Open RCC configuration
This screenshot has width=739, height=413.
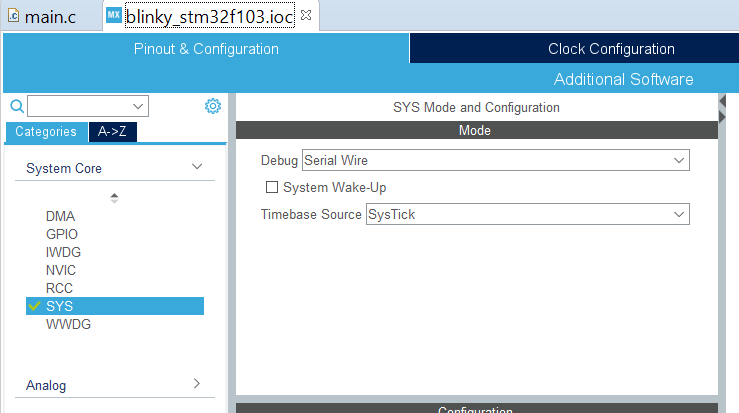point(59,288)
